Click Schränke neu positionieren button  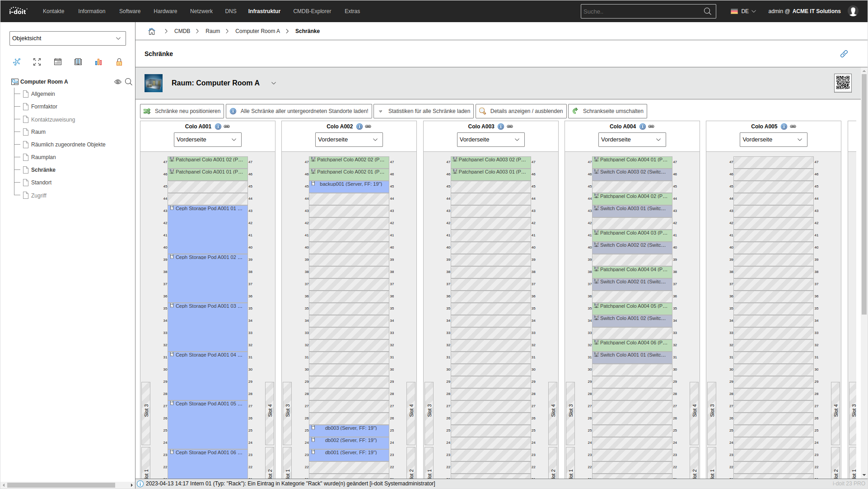(x=182, y=111)
